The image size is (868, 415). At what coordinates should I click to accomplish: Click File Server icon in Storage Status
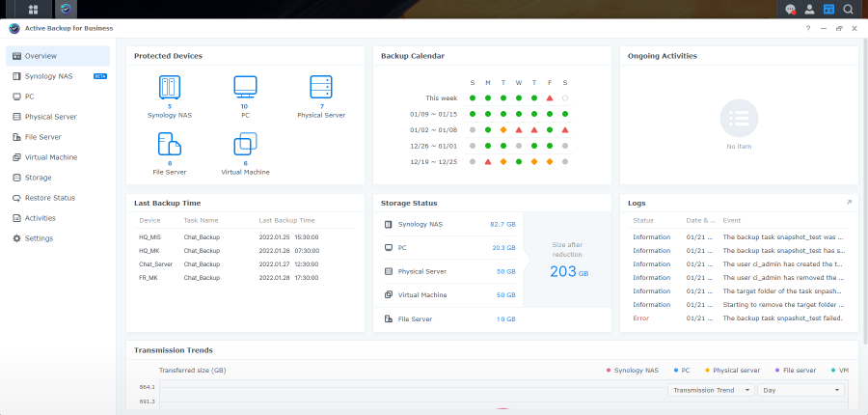tap(388, 319)
